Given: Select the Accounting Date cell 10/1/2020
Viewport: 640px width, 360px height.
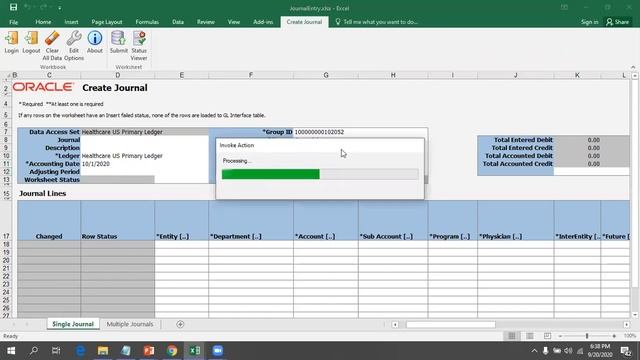Looking at the screenshot, I should pos(144,164).
